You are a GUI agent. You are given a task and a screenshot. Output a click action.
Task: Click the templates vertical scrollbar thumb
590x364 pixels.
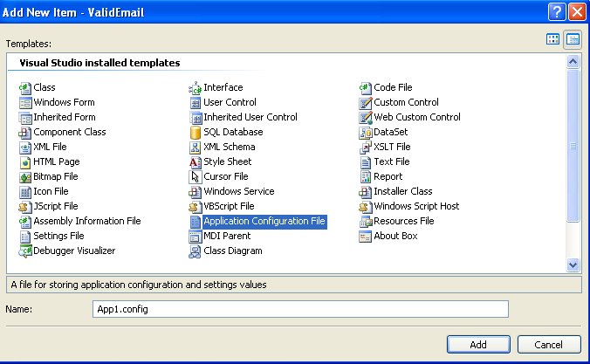pyautogui.click(x=573, y=147)
